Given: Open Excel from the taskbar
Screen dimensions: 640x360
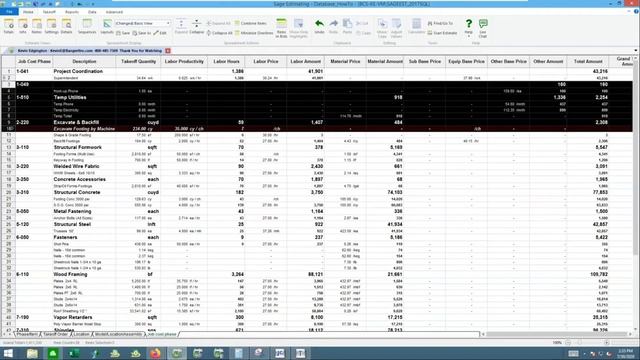Looking at the screenshot, I should [74, 353].
